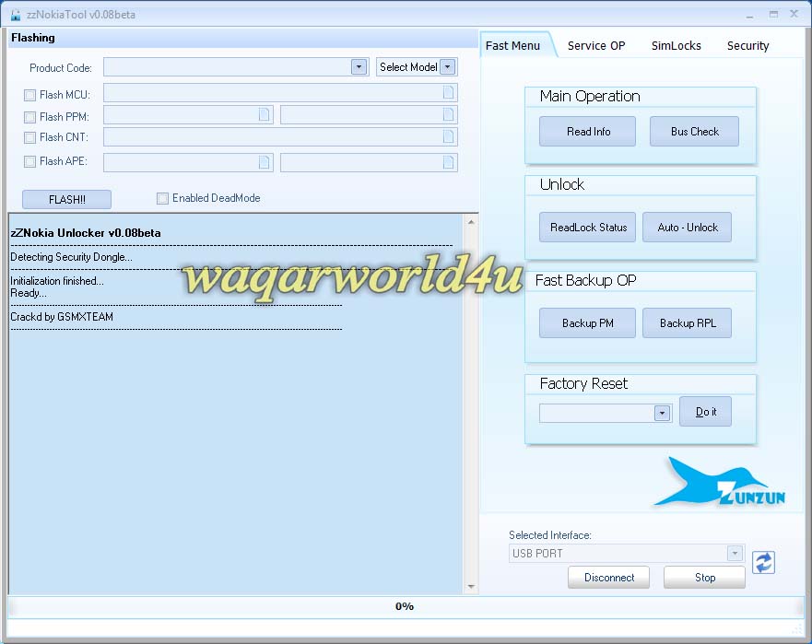
Task: Click the refresh interfaces icon near Disconnect
Action: (763, 562)
